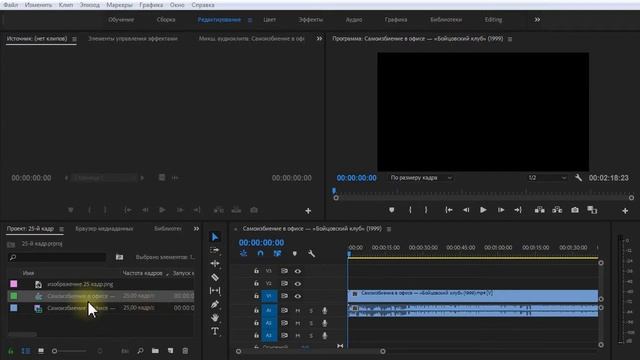Go to In point in Program monitor
This screenshot has height=360, width=640.
[449, 210]
